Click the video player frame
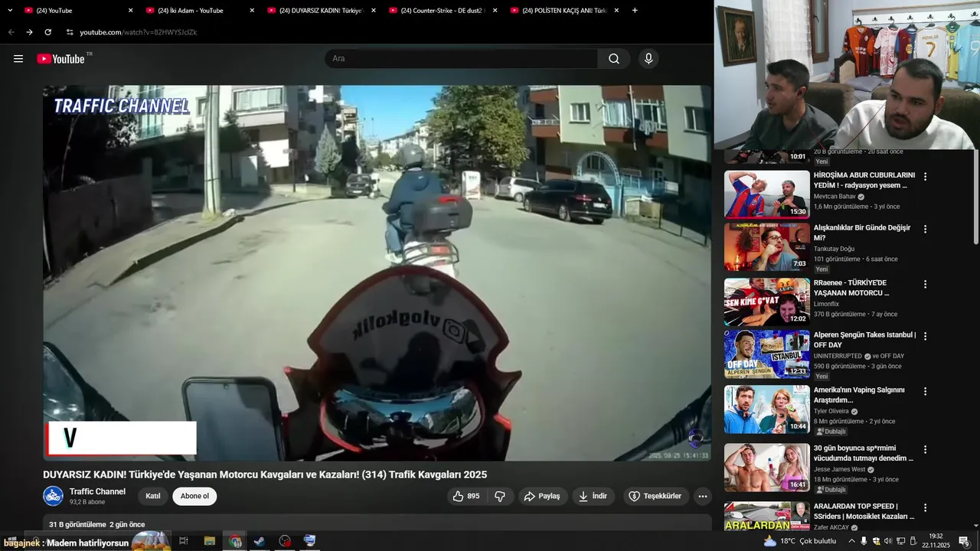Image resolution: width=980 pixels, height=551 pixels. click(377, 273)
